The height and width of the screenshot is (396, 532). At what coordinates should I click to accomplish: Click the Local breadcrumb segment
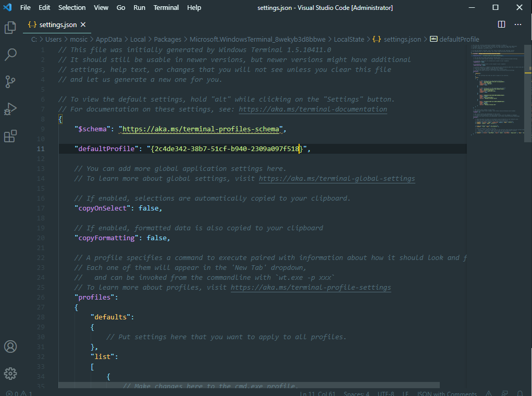click(x=138, y=40)
